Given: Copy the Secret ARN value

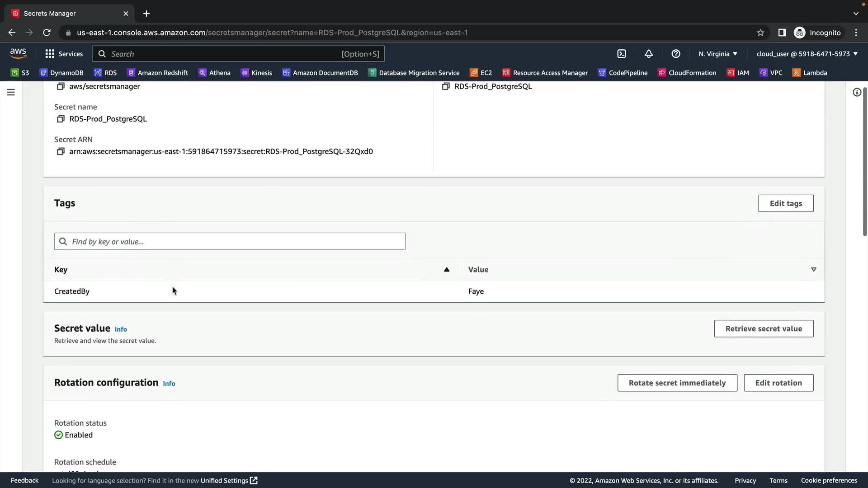Looking at the screenshot, I should (60, 151).
